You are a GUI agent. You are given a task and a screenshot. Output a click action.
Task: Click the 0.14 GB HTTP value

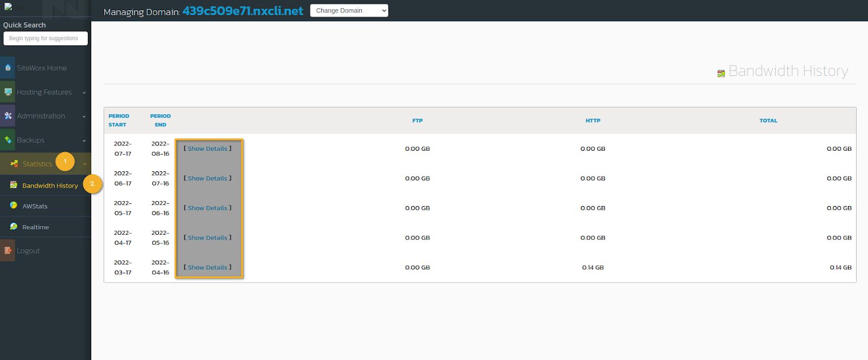coord(593,267)
